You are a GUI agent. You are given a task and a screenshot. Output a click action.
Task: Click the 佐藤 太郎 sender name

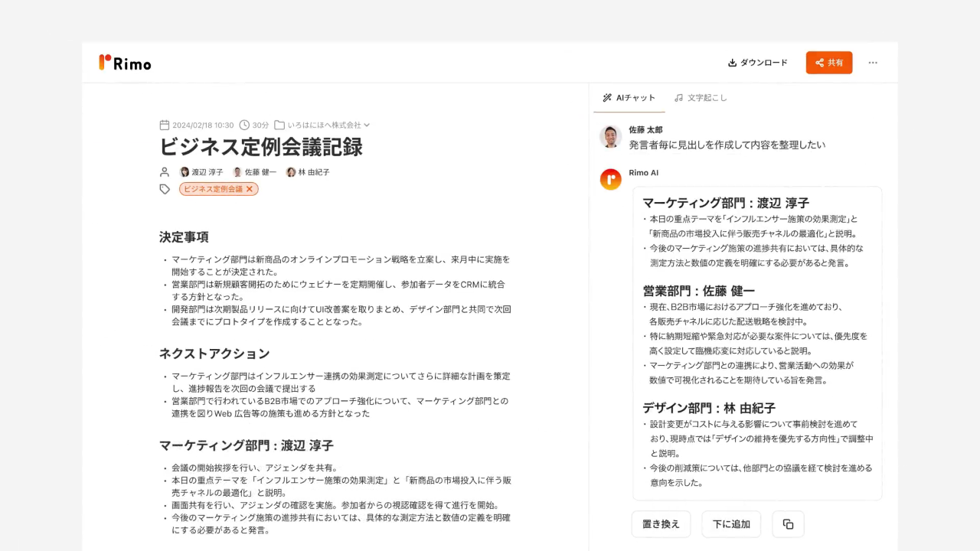(x=645, y=130)
